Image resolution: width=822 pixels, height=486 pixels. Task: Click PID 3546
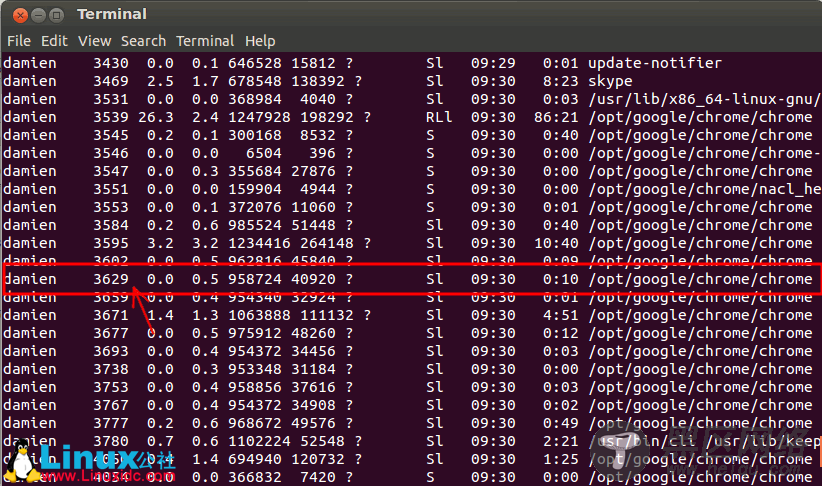click(111, 153)
